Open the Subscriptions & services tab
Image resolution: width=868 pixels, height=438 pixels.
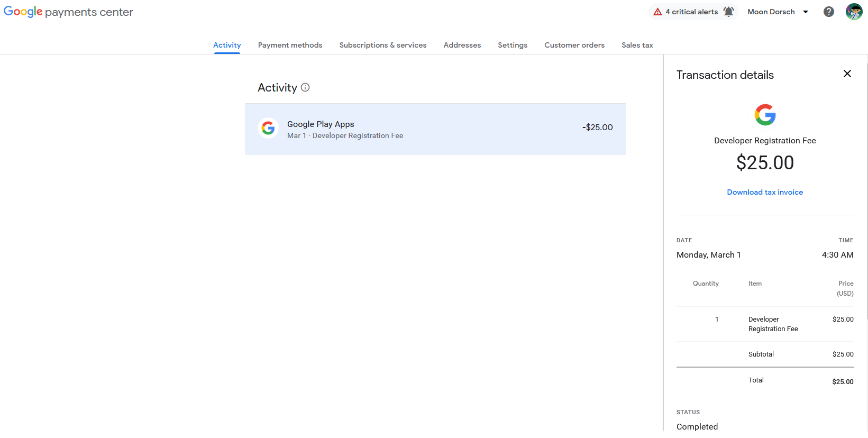(x=383, y=45)
